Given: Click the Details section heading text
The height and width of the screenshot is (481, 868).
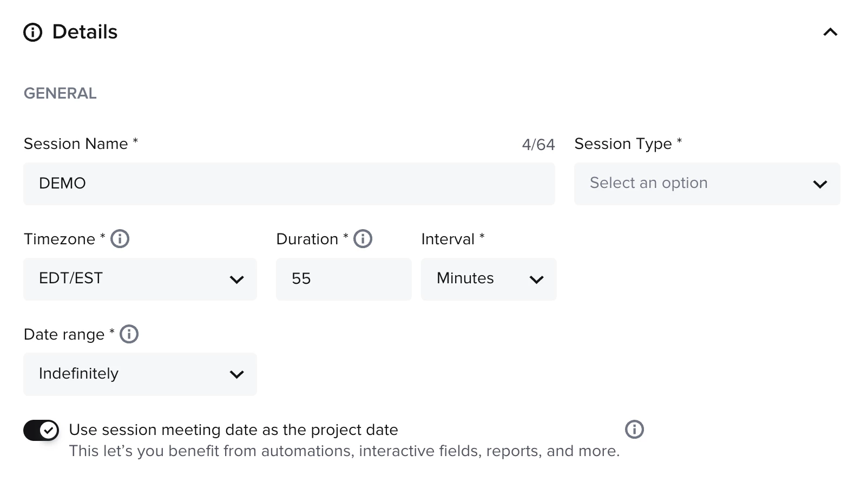Looking at the screenshot, I should [x=85, y=32].
